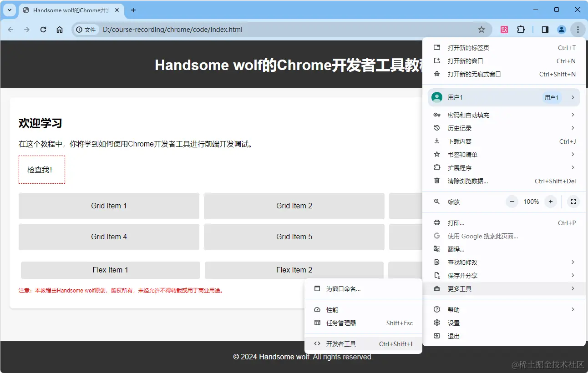
Task: Click Grid Item 5 box
Action: (294, 237)
